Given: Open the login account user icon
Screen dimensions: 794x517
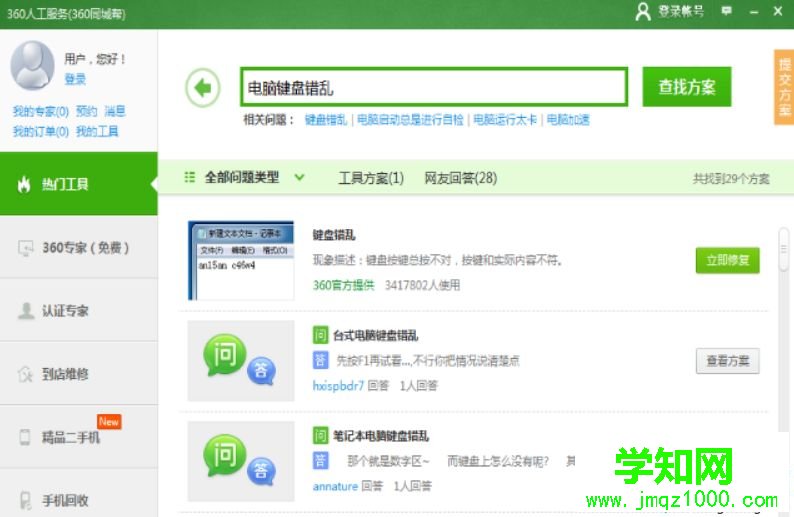Looking at the screenshot, I should point(643,11).
